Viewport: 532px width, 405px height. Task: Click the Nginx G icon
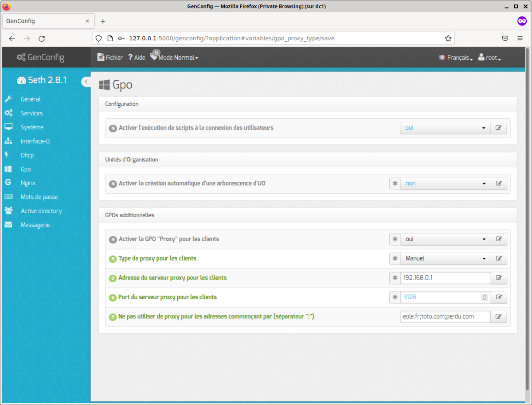tap(8, 183)
